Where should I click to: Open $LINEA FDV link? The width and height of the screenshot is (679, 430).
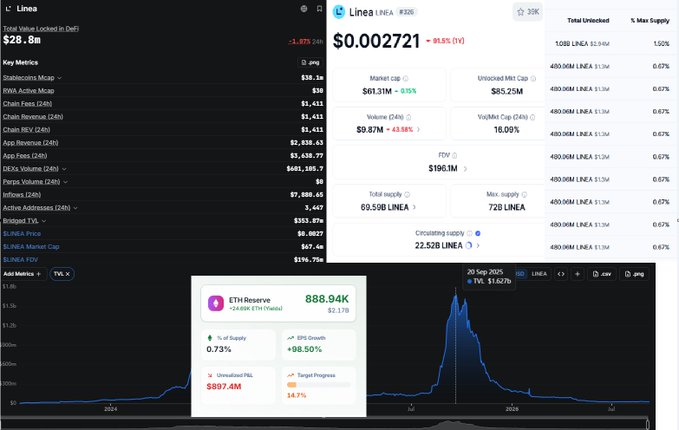(20, 259)
